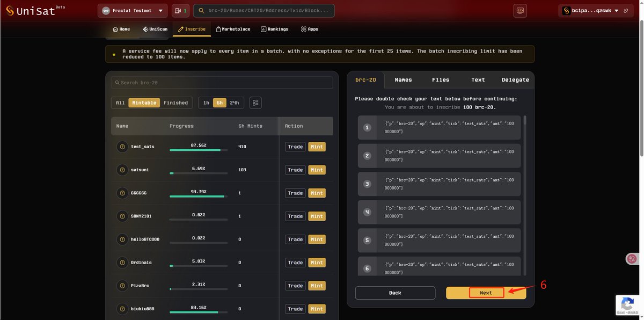Switch time range to 1h

click(x=206, y=103)
